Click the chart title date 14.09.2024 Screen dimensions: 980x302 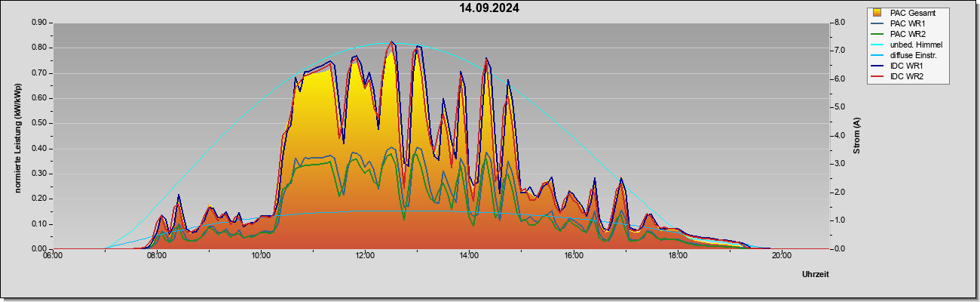pyautogui.click(x=489, y=8)
